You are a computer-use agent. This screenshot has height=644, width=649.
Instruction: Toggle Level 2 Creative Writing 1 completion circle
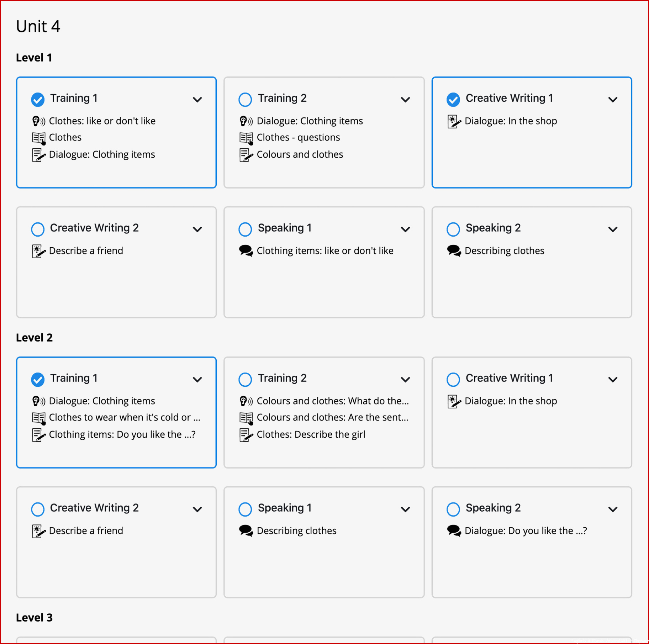(x=453, y=379)
